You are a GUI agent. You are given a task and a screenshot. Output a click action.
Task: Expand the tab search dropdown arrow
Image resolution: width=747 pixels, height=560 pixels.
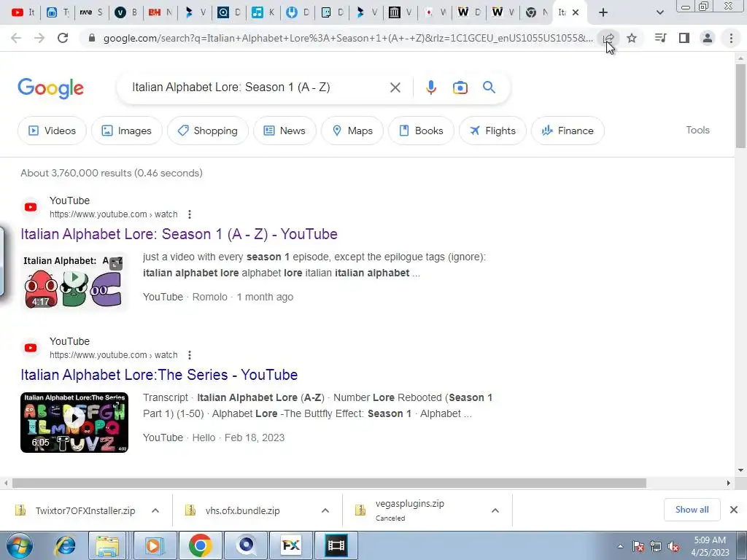(x=659, y=12)
